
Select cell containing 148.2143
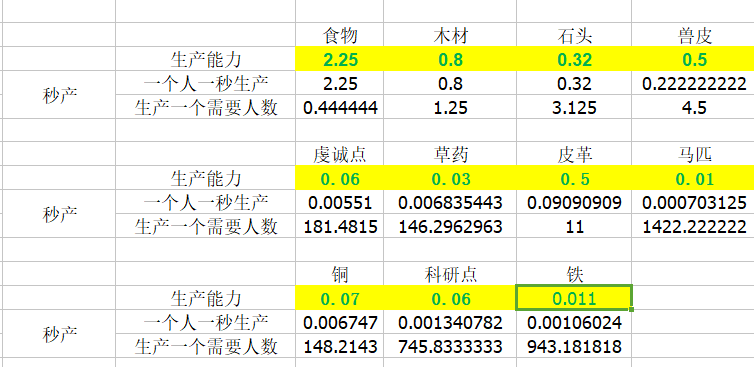[x=339, y=346]
